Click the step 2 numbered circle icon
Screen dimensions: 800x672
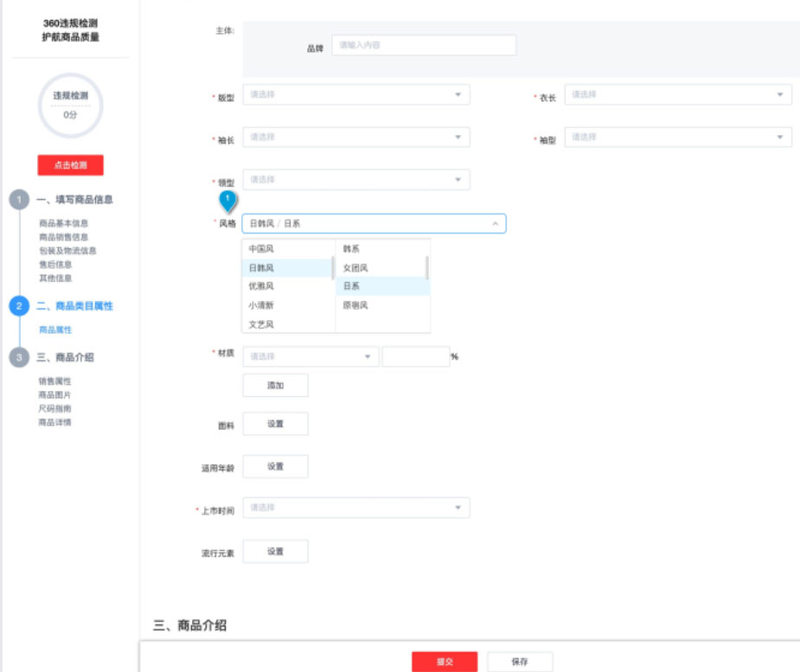[20, 304]
